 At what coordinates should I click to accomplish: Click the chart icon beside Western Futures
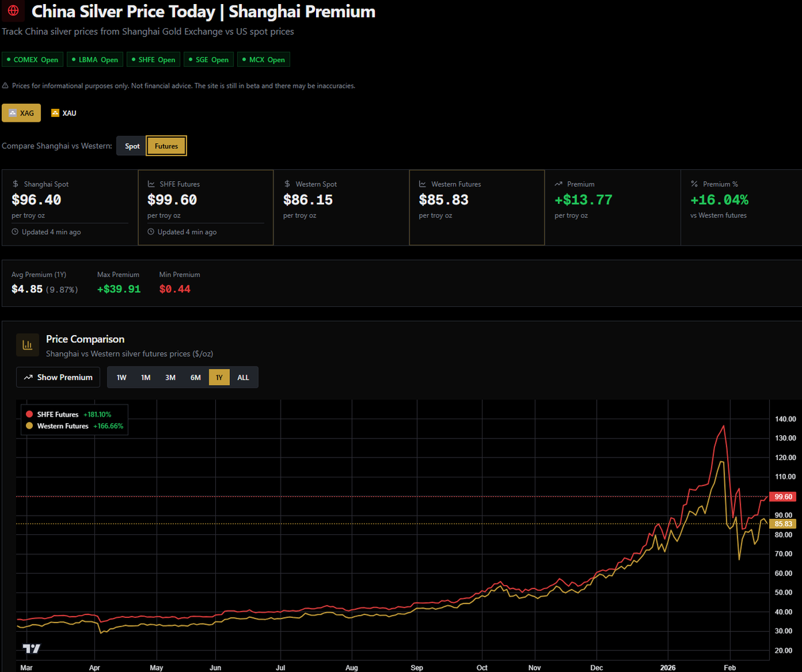pyautogui.click(x=423, y=184)
